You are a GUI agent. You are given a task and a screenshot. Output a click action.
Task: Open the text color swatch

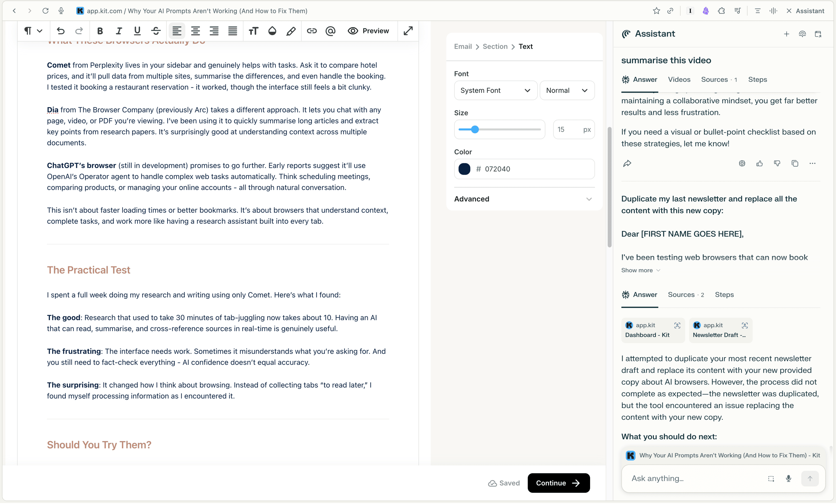pos(464,169)
